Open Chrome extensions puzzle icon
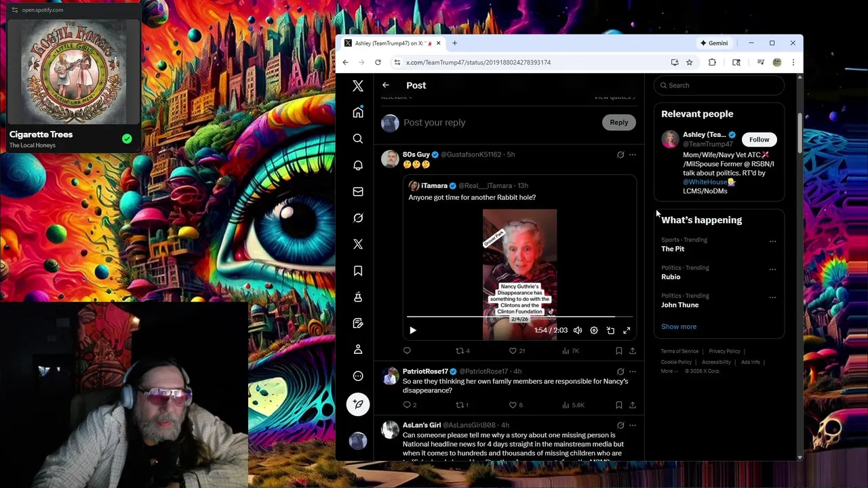Screen dimensions: 868x488 click(x=712, y=62)
